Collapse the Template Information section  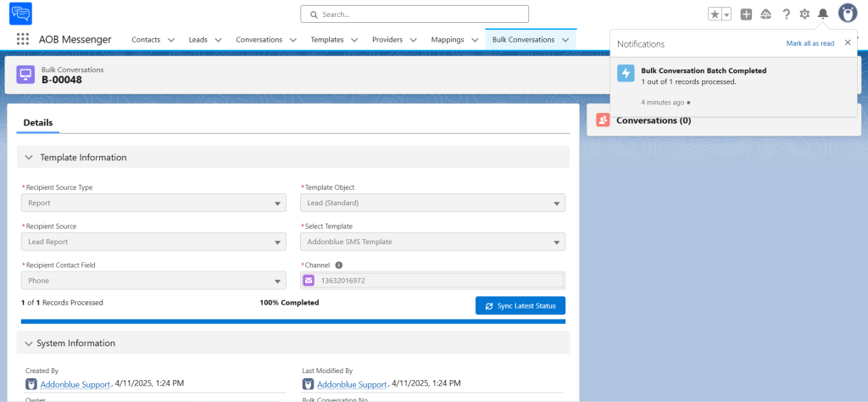click(x=29, y=157)
